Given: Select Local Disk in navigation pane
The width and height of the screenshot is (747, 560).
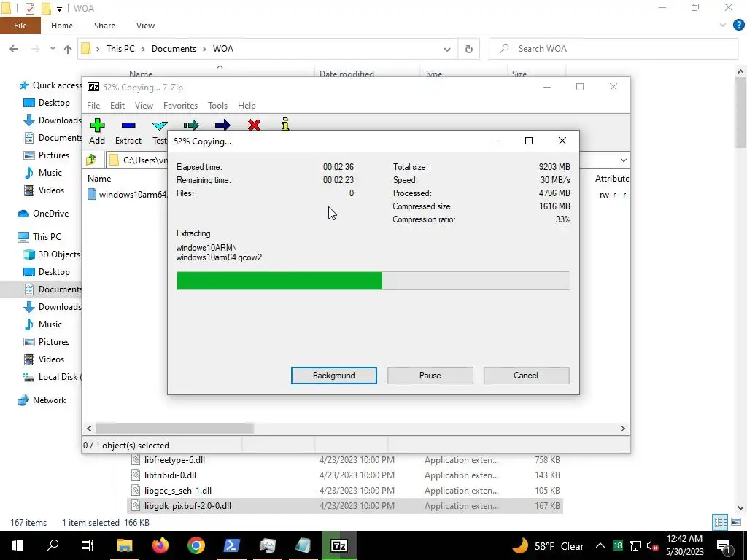Looking at the screenshot, I should pos(53,377).
